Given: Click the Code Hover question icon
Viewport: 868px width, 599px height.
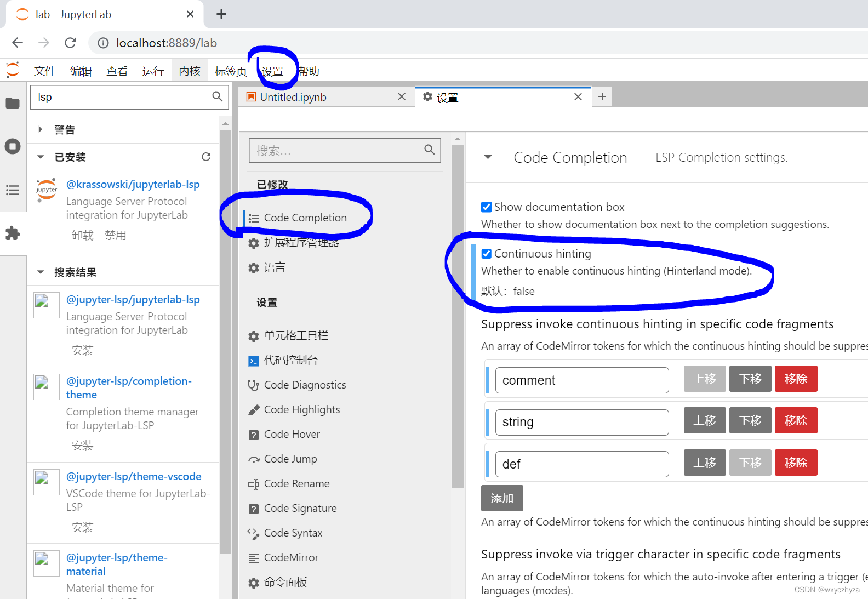Looking at the screenshot, I should coord(253,435).
